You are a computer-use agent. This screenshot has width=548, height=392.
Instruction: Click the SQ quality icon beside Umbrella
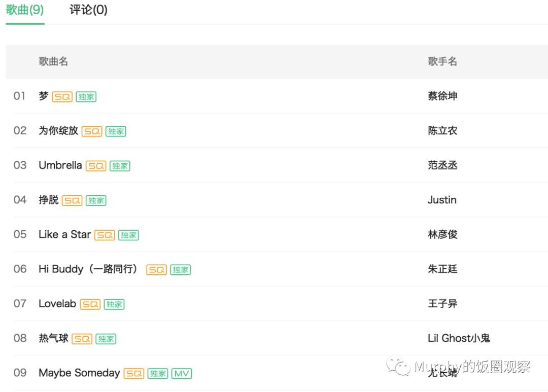(x=96, y=166)
